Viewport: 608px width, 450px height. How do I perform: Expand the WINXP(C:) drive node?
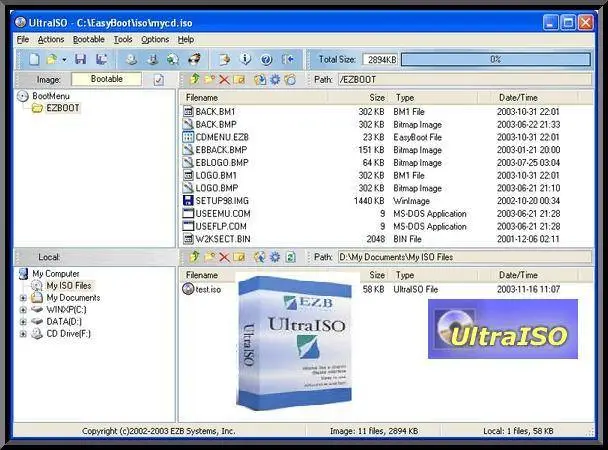(23, 310)
